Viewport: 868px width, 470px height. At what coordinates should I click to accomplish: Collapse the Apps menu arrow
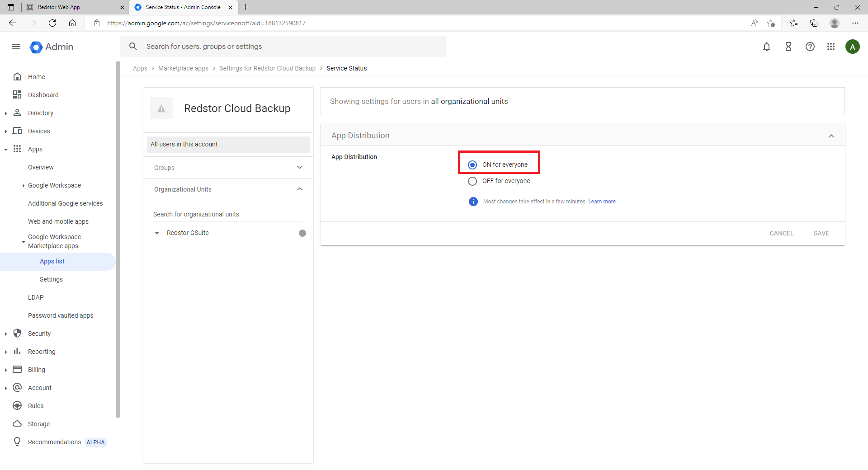[x=5, y=149]
